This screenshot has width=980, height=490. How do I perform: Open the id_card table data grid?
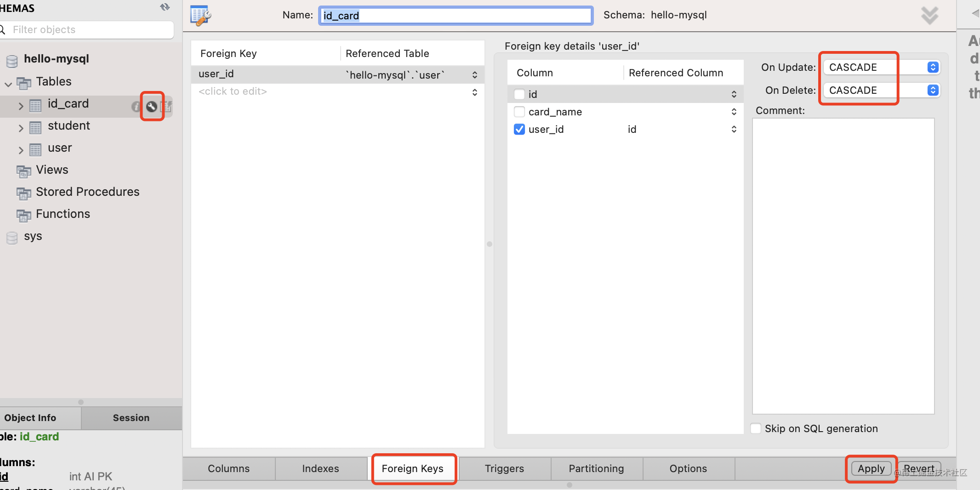pyautogui.click(x=166, y=107)
